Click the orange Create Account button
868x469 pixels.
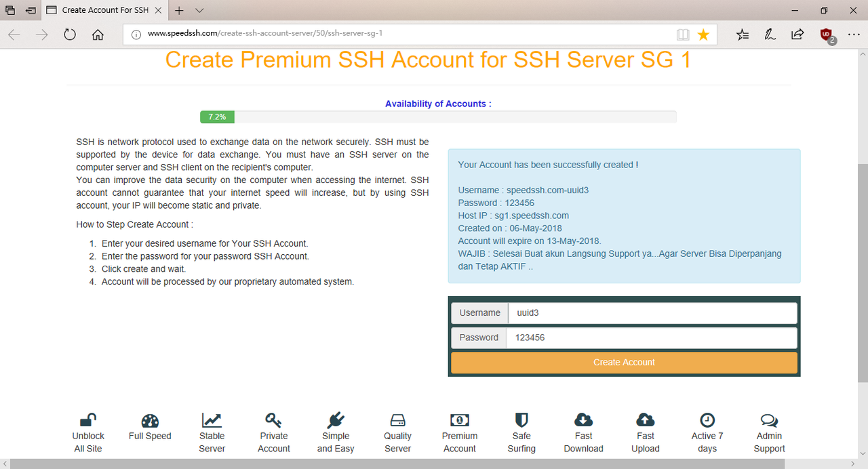tap(624, 362)
